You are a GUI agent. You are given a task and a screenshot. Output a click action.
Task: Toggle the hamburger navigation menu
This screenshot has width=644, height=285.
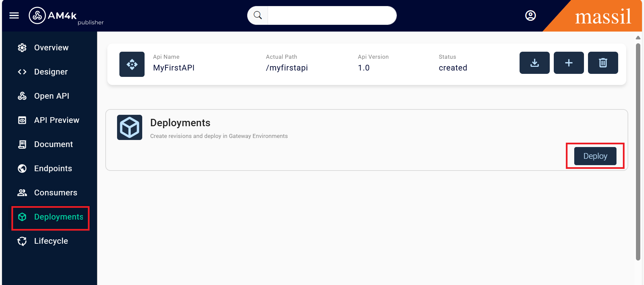coord(14,15)
